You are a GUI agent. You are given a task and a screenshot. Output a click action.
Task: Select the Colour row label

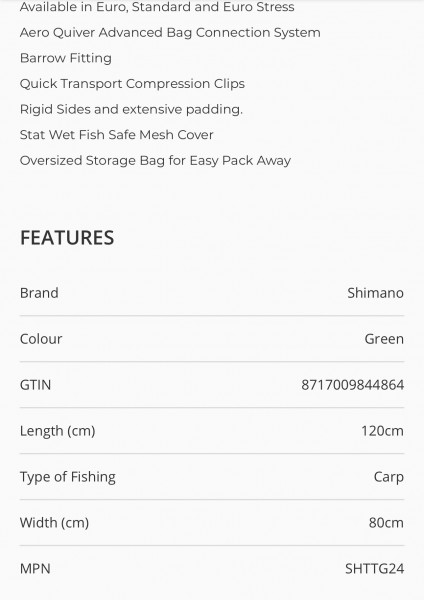[41, 339]
